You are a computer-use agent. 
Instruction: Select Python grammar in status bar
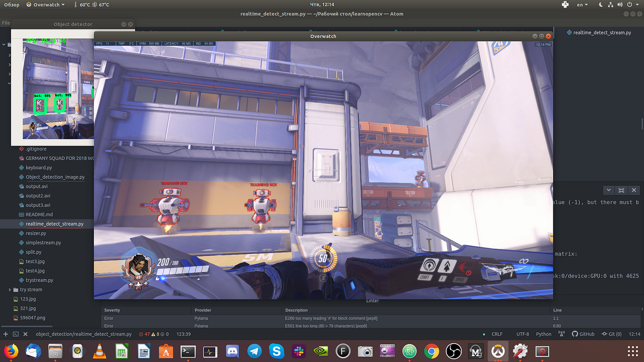[x=544, y=334]
